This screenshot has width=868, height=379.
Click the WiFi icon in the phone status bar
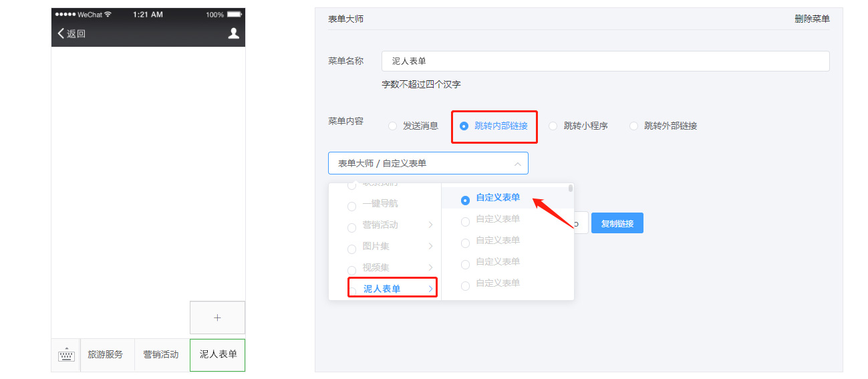pyautogui.click(x=108, y=14)
